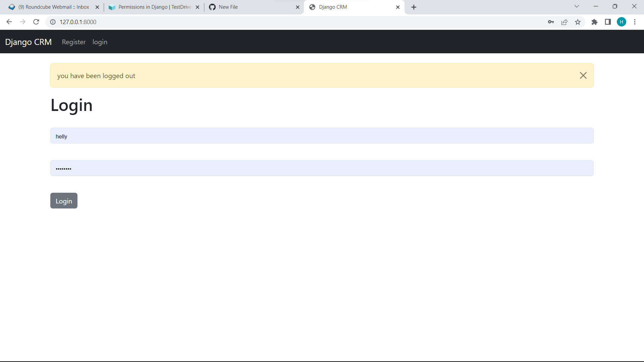Viewport: 644px width, 362px height.
Task: Go back using the browser back arrow
Action: pos(9,22)
